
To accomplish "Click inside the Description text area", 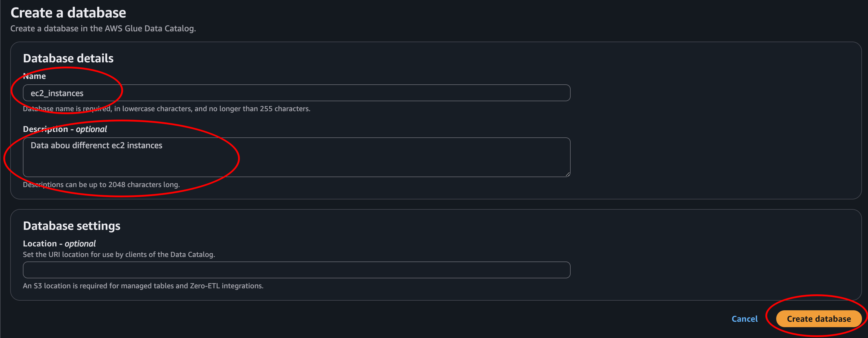I will (x=296, y=157).
